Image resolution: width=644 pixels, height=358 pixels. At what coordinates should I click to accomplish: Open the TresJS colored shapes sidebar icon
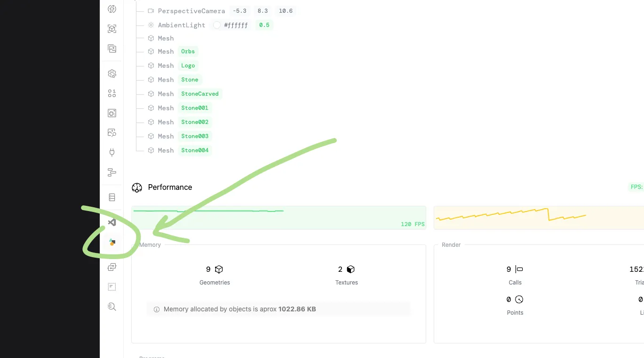[x=112, y=242]
